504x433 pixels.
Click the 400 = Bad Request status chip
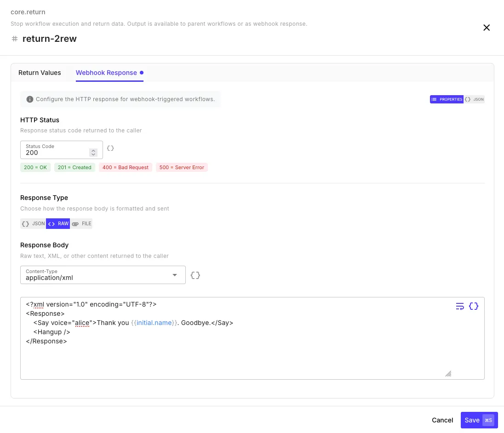pyautogui.click(x=125, y=167)
